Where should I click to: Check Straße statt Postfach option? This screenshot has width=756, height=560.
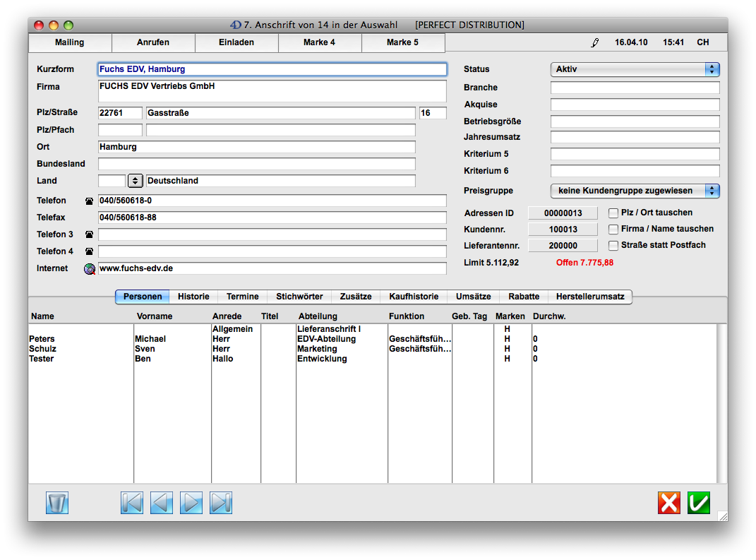(x=613, y=246)
